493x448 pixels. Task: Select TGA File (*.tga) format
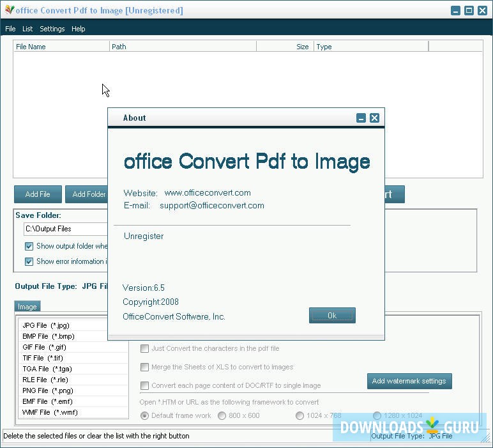[x=73, y=369]
